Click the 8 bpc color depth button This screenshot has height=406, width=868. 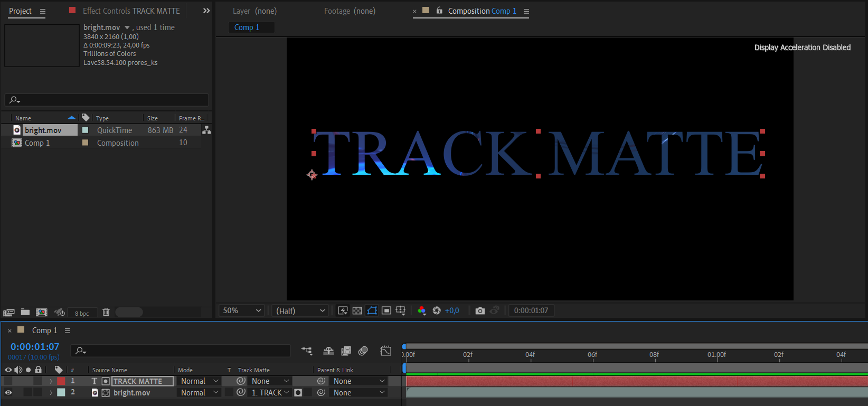click(82, 314)
